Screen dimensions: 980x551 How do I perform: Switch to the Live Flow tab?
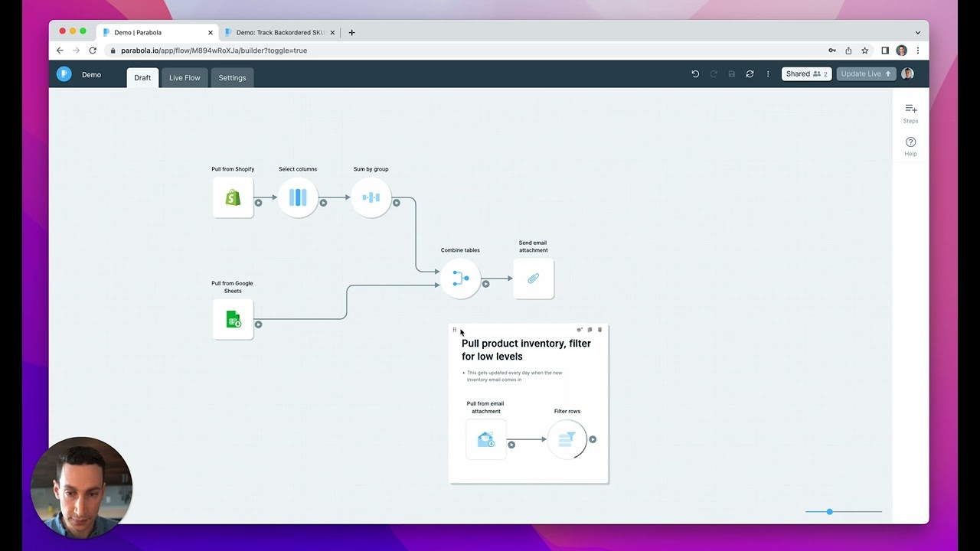185,77
